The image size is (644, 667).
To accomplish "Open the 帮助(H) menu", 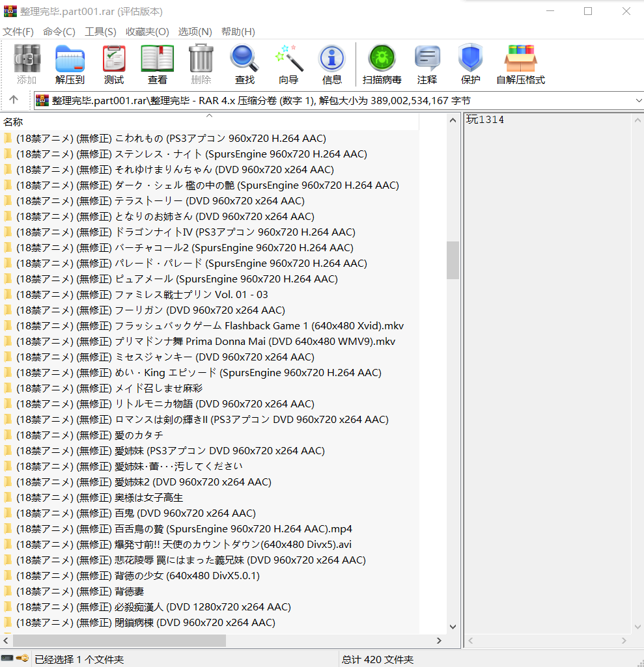I will (x=238, y=32).
